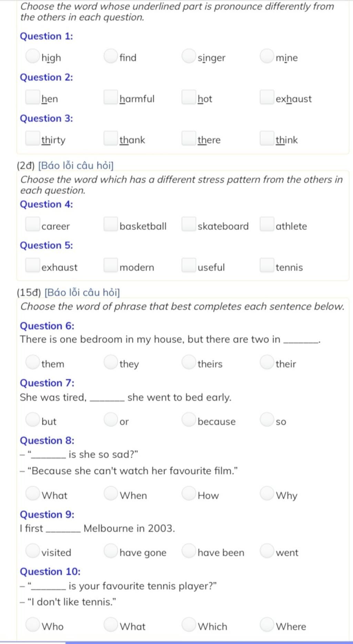The height and width of the screenshot is (644, 353).
Task: Choose 'have been' radio in Question 9
Action: pyautogui.click(x=189, y=551)
